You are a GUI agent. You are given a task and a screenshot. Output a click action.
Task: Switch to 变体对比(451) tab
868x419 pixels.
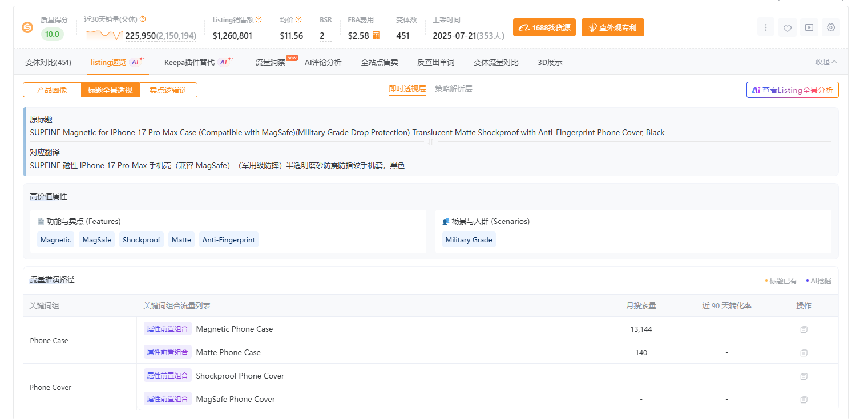point(49,62)
